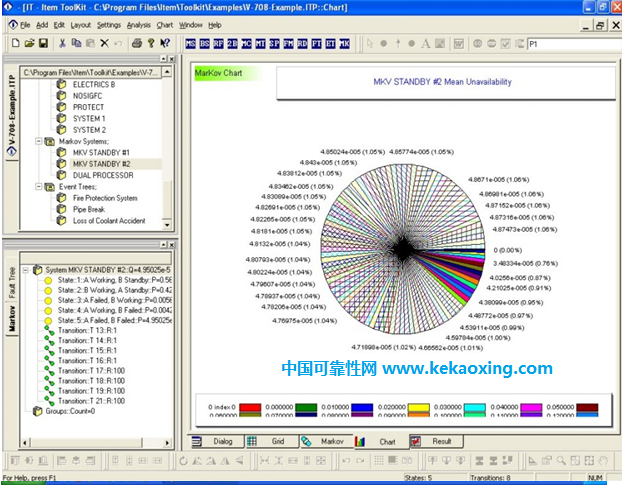
Task: Switch to the Grid tab
Action: pos(277,440)
